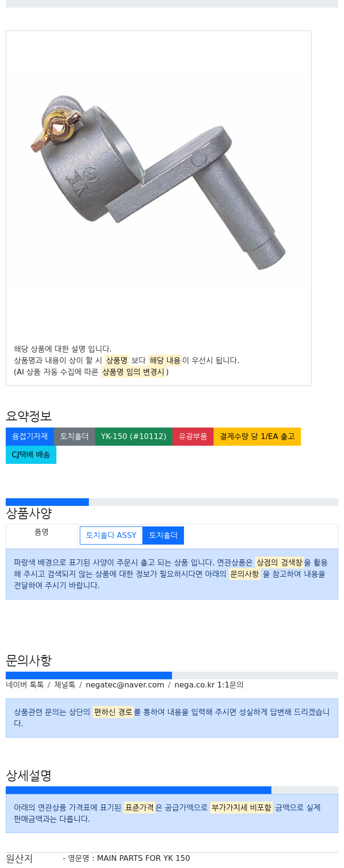344x868 pixels.
Task: Select the CJ택배 배송 tag
Action: click(x=31, y=455)
